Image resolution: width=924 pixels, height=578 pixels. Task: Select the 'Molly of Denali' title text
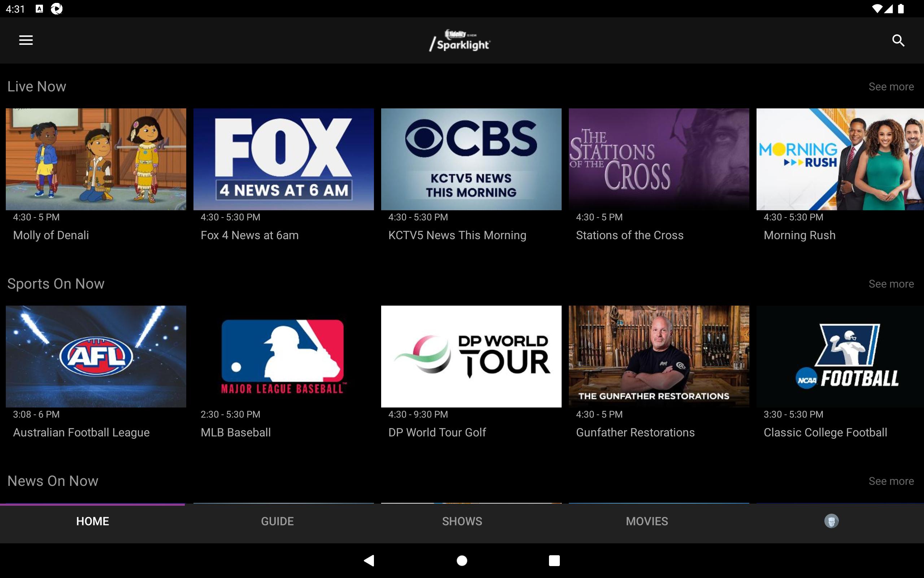click(x=51, y=235)
